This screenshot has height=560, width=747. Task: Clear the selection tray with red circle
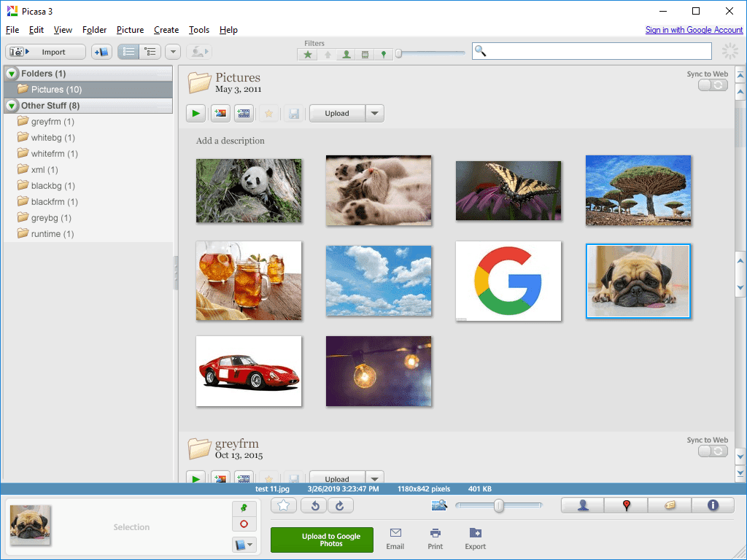click(244, 524)
